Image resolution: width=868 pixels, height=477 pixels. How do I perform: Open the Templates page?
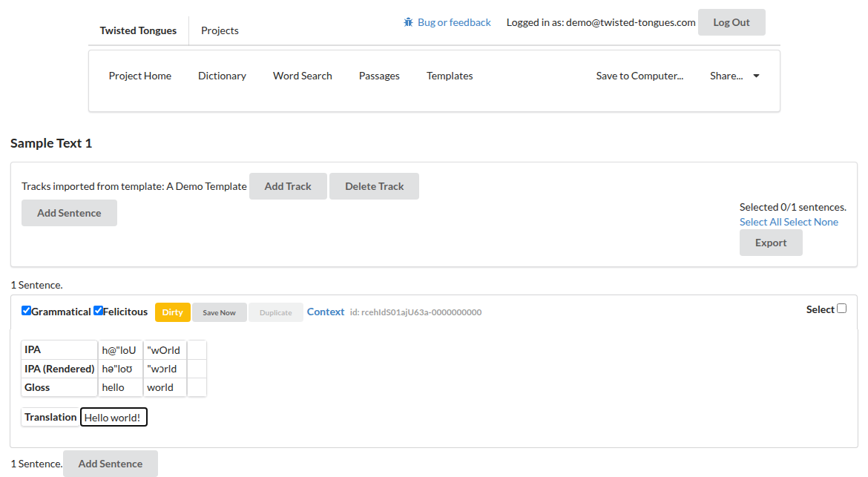[450, 76]
